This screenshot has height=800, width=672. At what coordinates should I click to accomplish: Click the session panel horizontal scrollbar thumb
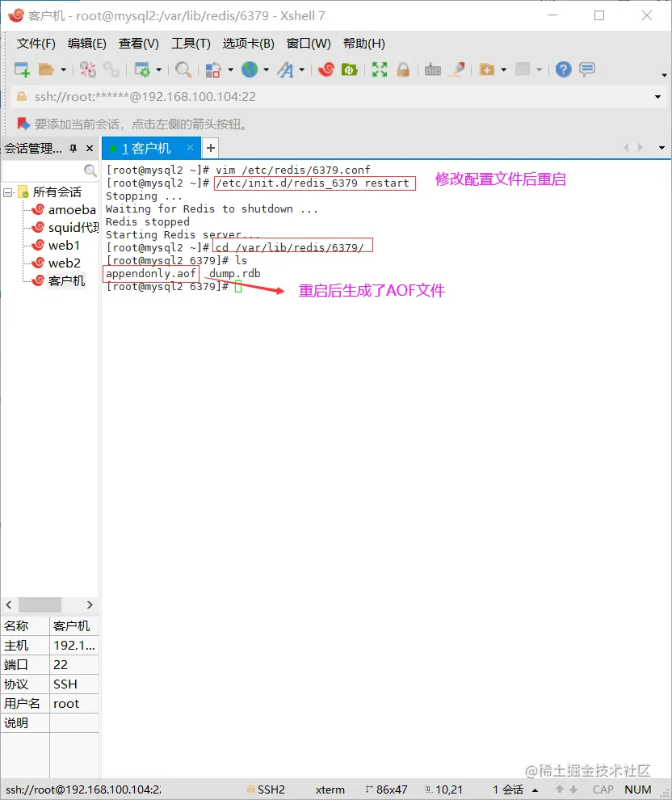[40, 604]
